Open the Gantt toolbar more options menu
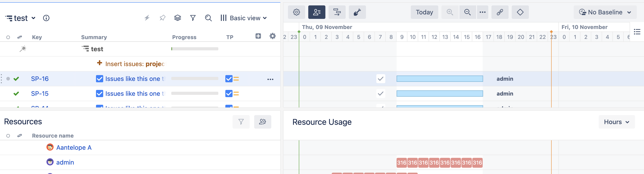Image resolution: width=644 pixels, height=174 pixels. tap(482, 12)
